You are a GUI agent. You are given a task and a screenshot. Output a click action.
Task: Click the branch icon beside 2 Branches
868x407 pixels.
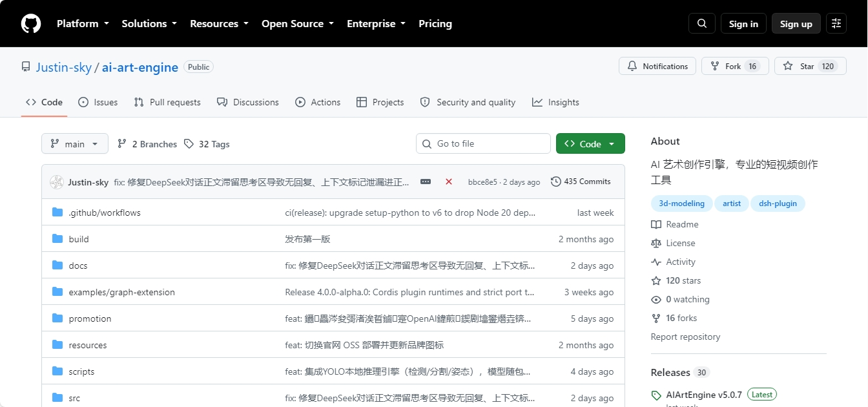tap(122, 143)
